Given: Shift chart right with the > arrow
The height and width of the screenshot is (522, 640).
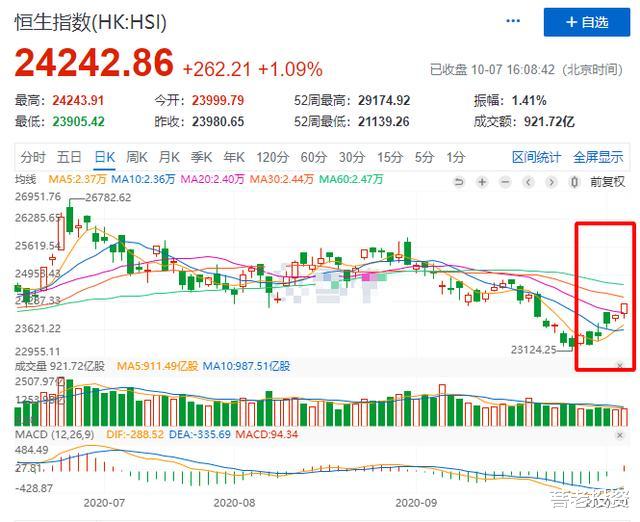Looking at the screenshot, I should [551, 182].
